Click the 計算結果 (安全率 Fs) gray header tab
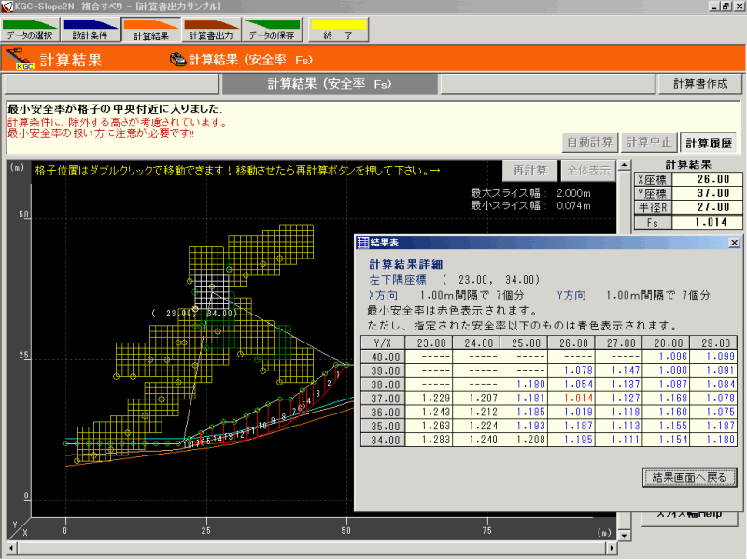747x560 pixels. (329, 84)
